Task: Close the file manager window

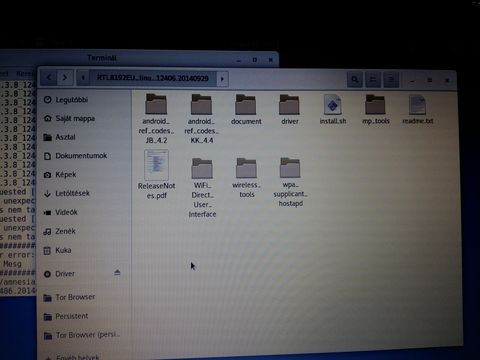Action: (447, 80)
